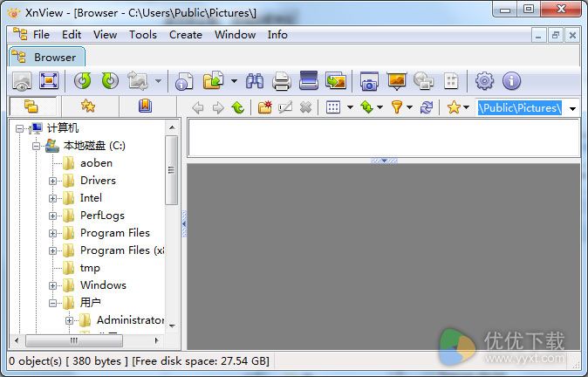588x377 pixels.
Task: Open the Info menu
Action: coord(277,35)
